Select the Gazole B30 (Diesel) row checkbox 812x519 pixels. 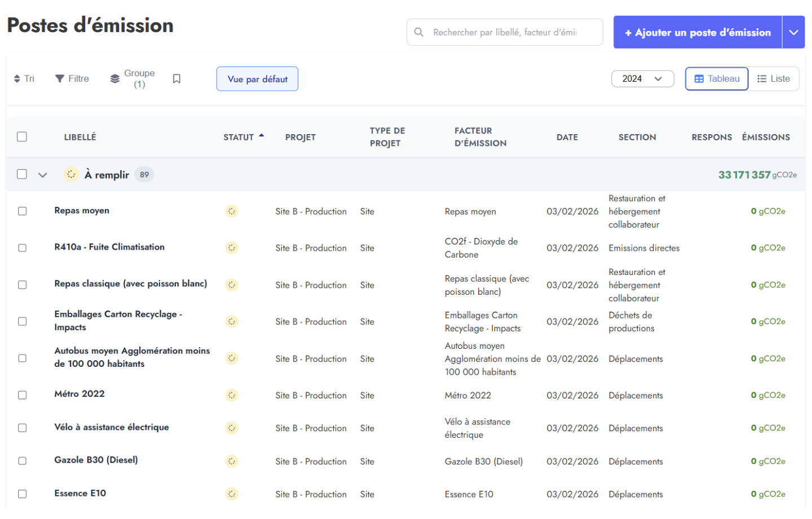tap(23, 461)
